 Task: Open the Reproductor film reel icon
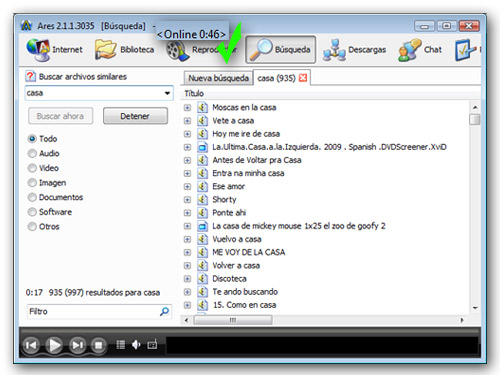[178, 51]
